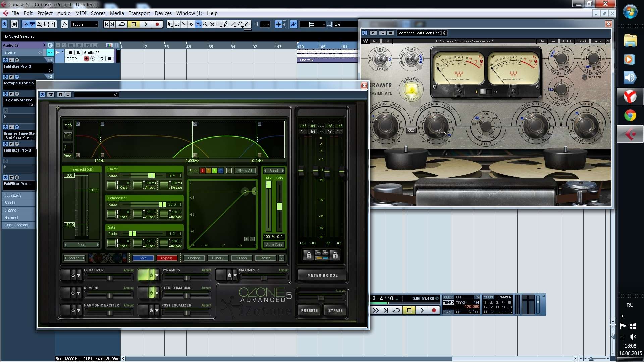The width and height of the screenshot is (644, 362).
Task: Click the link icon between Kramer level knobs
Action: click(x=411, y=130)
